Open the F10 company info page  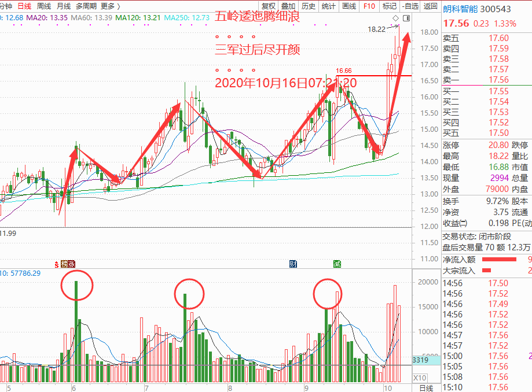click(x=369, y=6)
